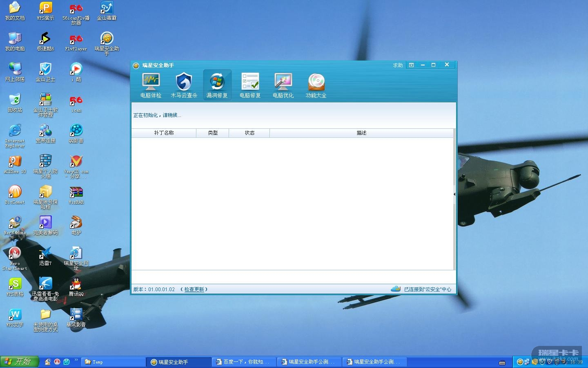Select the 腾讯QQ desktop shortcut
The height and width of the screenshot is (368, 588).
coord(76,287)
